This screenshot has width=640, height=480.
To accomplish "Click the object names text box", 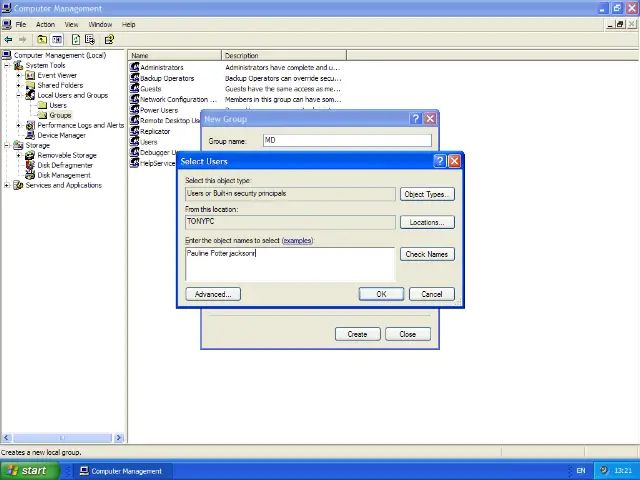I will coord(290,264).
